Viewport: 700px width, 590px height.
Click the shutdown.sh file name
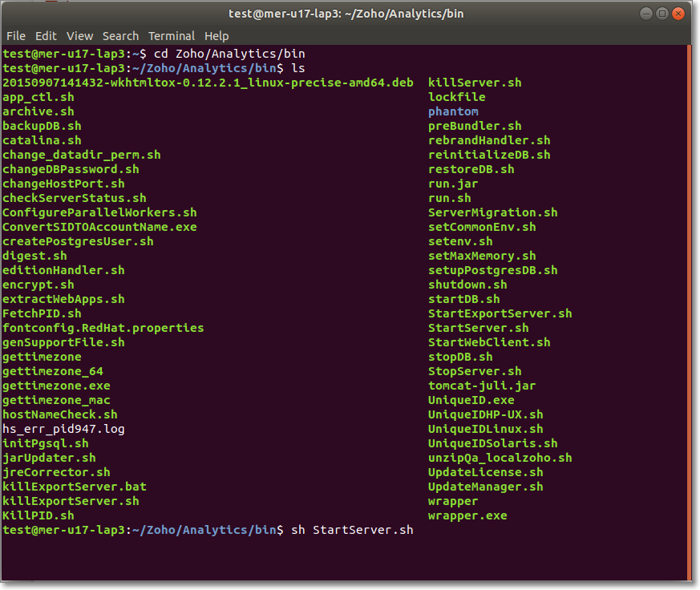pyautogui.click(x=467, y=285)
